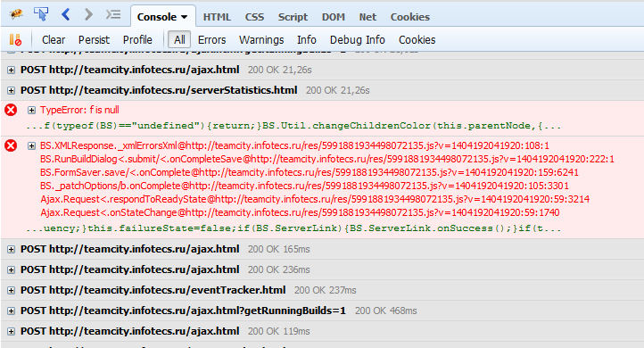Image resolution: width=644 pixels, height=348 pixels.
Task: Switch to the Script tab
Action: coord(293,17)
